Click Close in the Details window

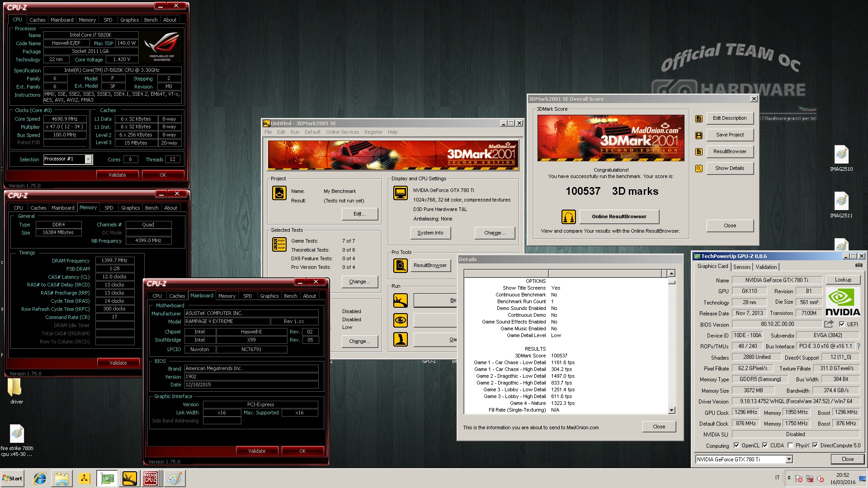click(x=659, y=427)
